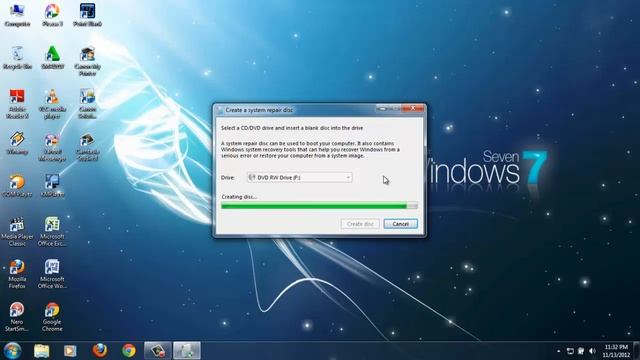Screen dimensions: 640x360
Task: Select the VLC media player desktop shortcut
Action: click(52, 104)
